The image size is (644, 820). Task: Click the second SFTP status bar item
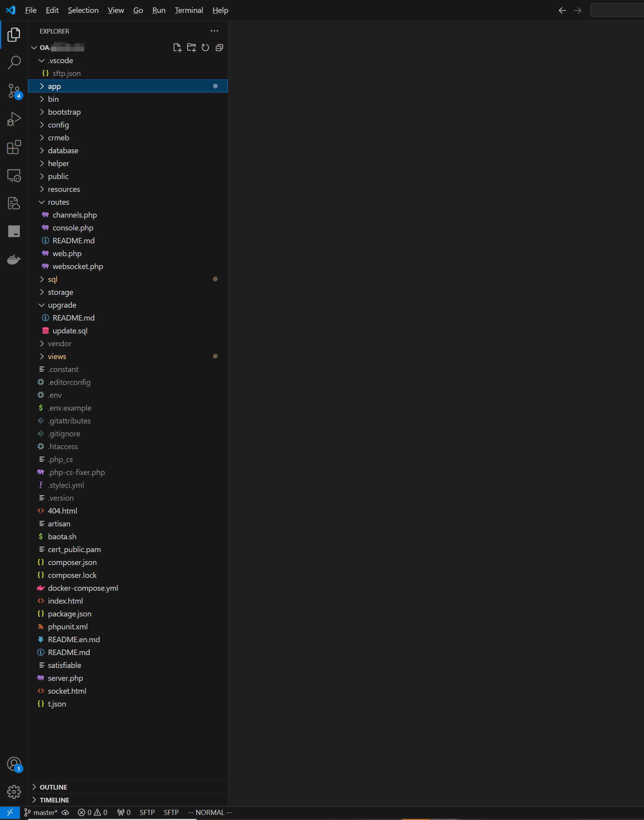pyautogui.click(x=171, y=812)
